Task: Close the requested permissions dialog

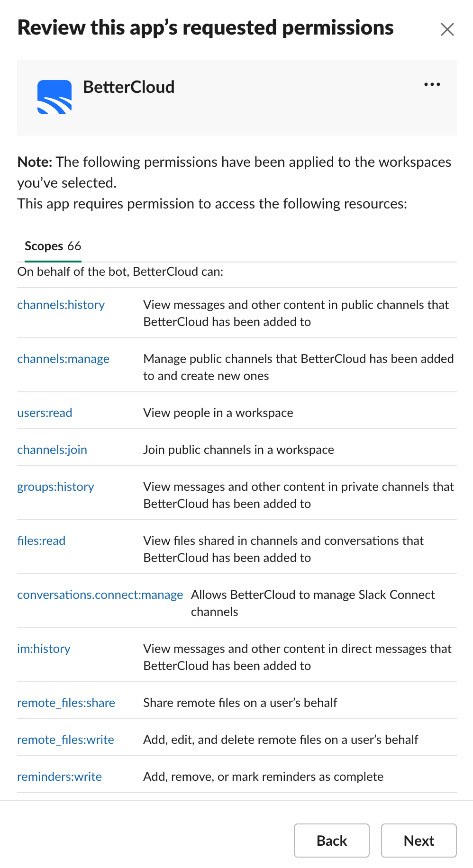Action: [x=447, y=29]
